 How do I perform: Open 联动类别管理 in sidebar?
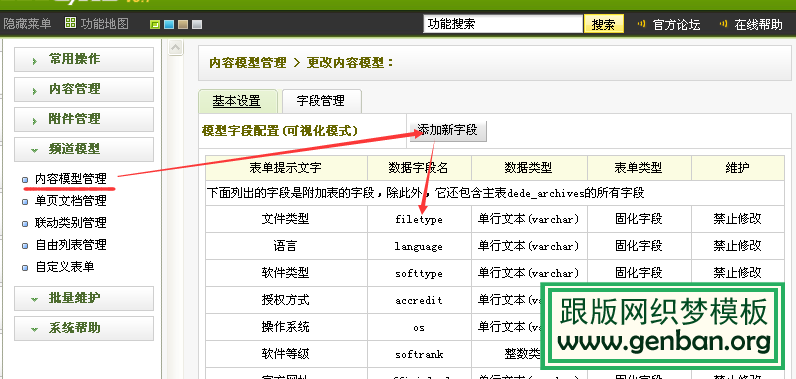[x=71, y=223]
